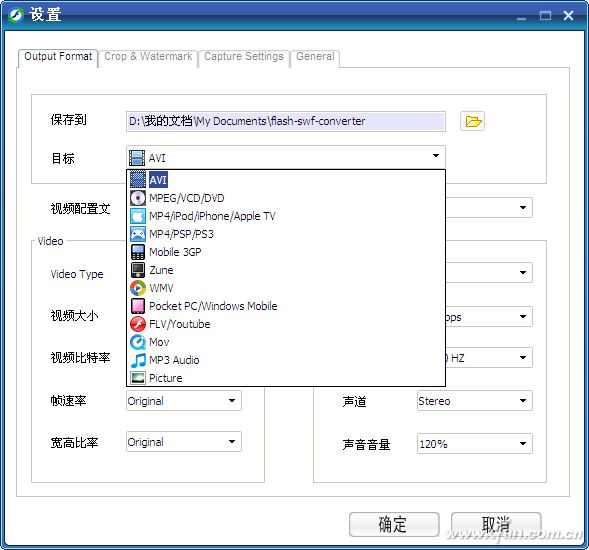Select the MPEG/VCD/DVD disc icon
Viewport: 589px width, 550px height.
(138, 198)
